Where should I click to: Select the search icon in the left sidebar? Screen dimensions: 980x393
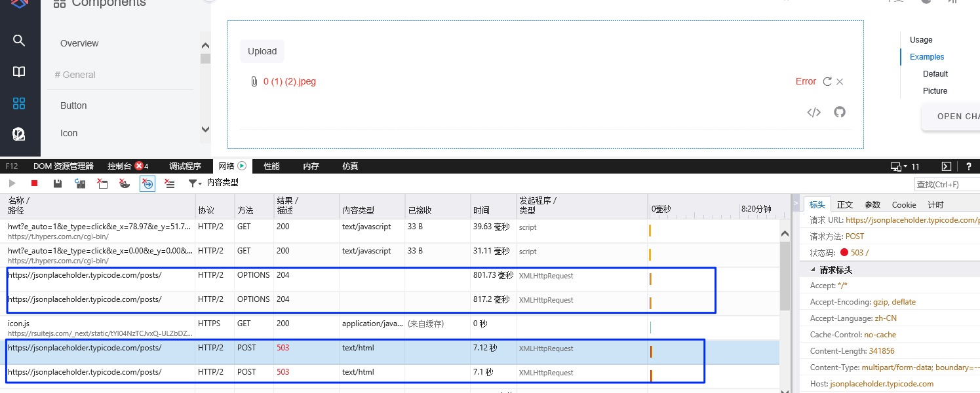click(x=19, y=40)
